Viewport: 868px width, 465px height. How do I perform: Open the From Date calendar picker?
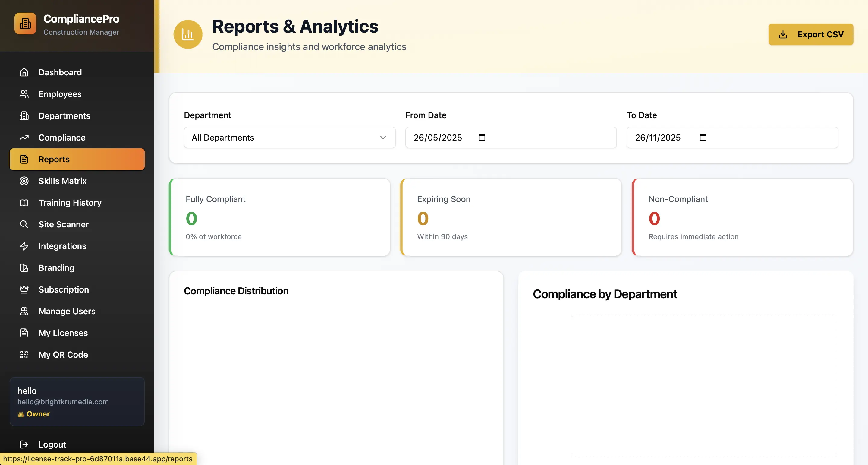coord(482,138)
